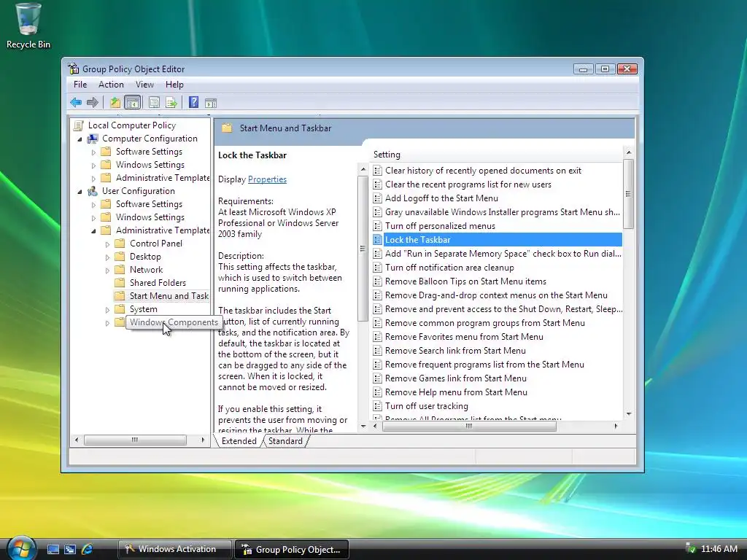Screen dimensions: 747x560
Task: Collapse the User Configuration node
Action: [80, 192]
